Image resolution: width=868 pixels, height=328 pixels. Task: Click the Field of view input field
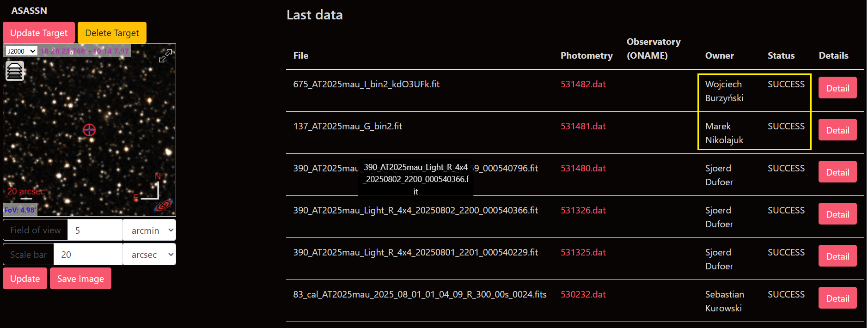pos(95,230)
